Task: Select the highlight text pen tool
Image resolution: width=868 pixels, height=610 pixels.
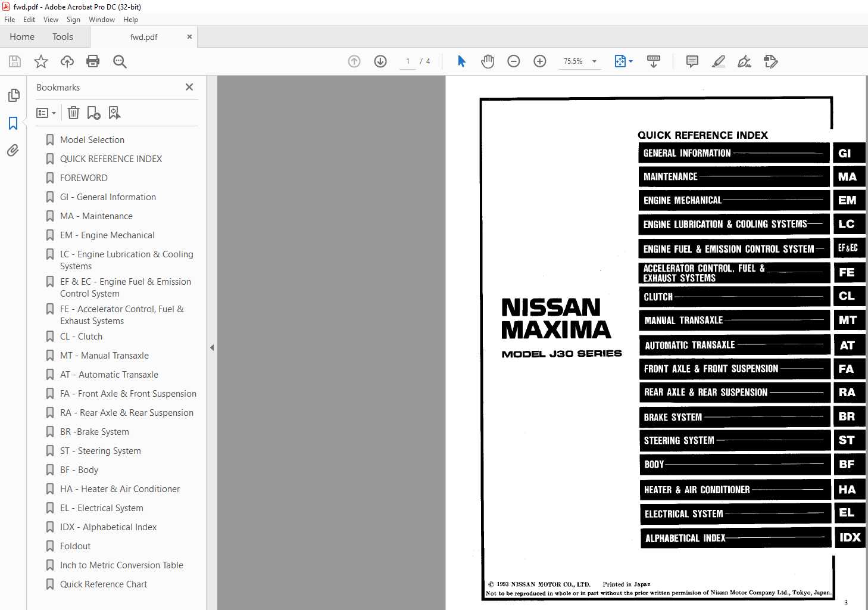Action: 719,61
